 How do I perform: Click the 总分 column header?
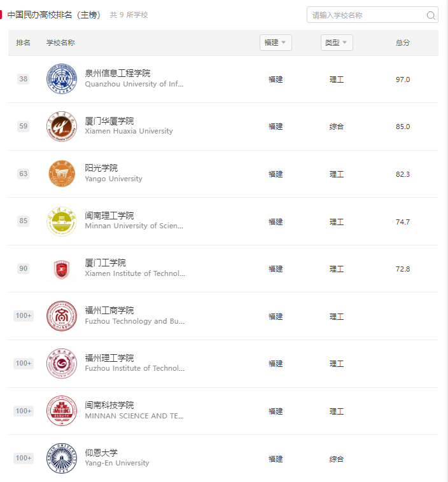[x=402, y=43]
